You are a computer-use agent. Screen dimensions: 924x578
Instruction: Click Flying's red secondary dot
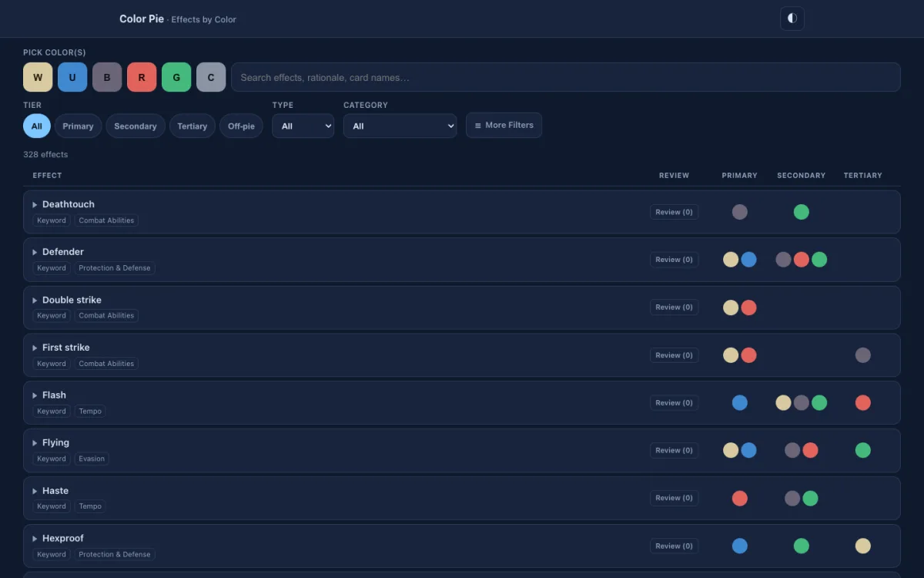[x=810, y=450]
